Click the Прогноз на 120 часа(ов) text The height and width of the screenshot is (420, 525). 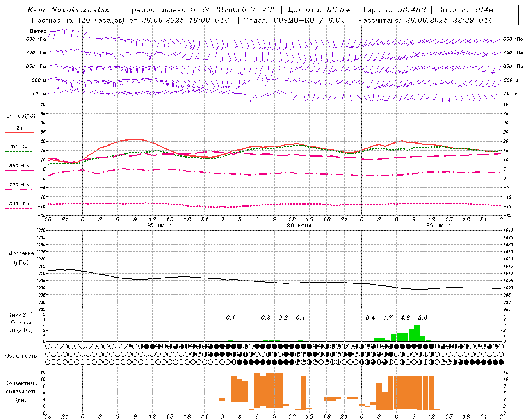(x=79, y=20)
